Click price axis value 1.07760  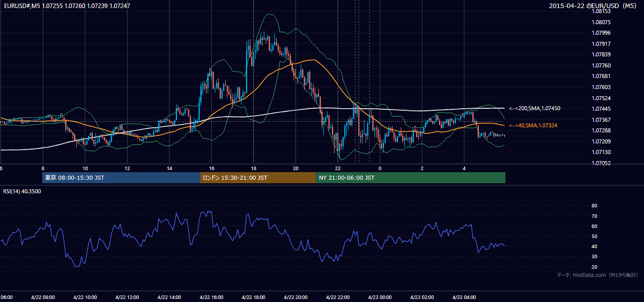click(601, 65)
